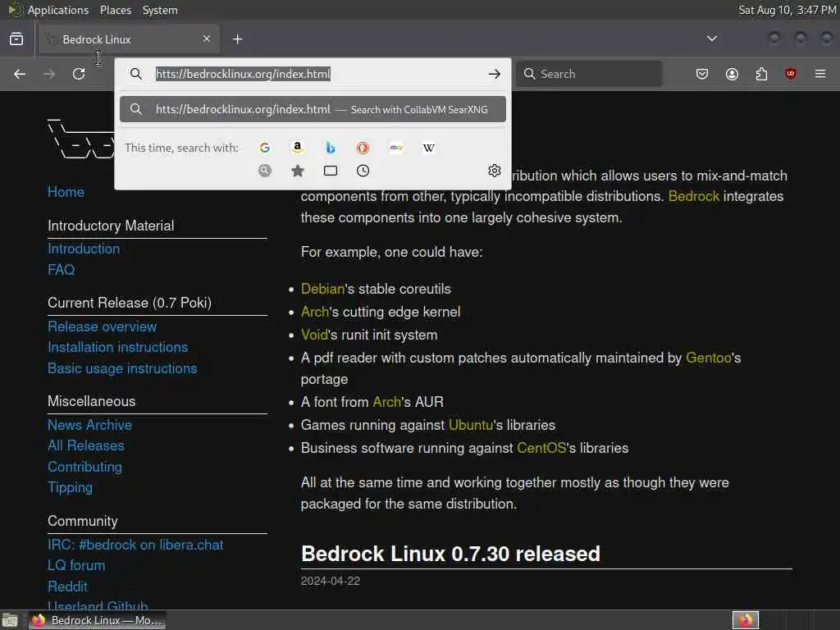The width and height of the screenshot is (840, 630).
Task: Open the FAQ link
Action: pos(61,269)
